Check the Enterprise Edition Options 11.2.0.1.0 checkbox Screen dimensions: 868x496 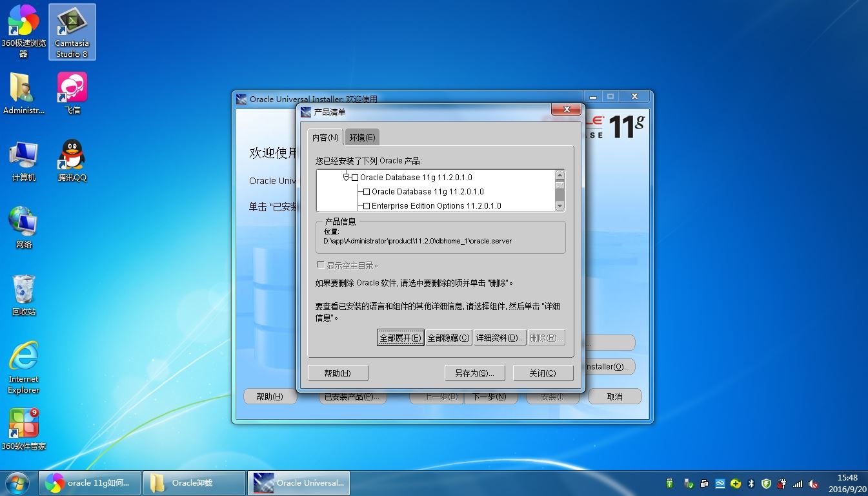tap(367, 206)
